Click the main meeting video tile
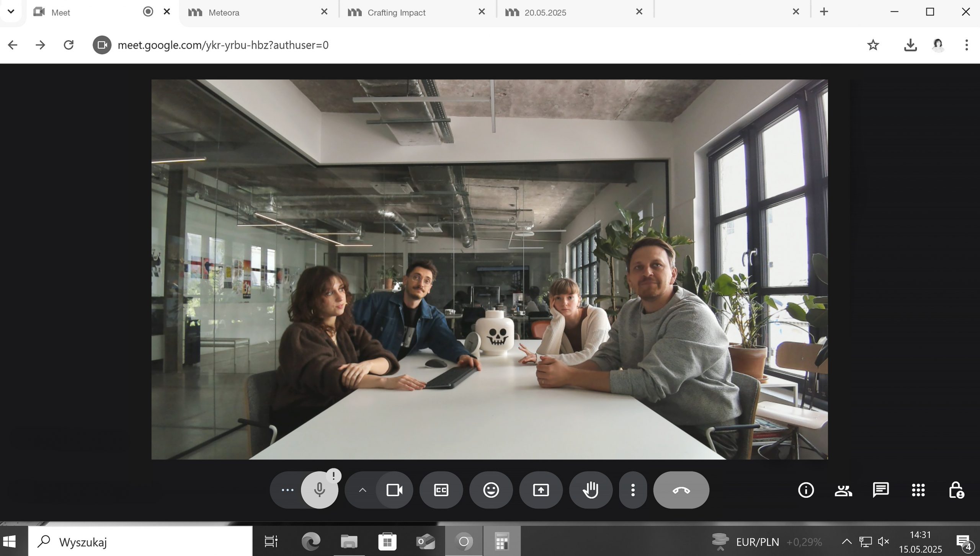Image resolution: width=980 pixels, height=556 pixels. [x=490, y=269]
